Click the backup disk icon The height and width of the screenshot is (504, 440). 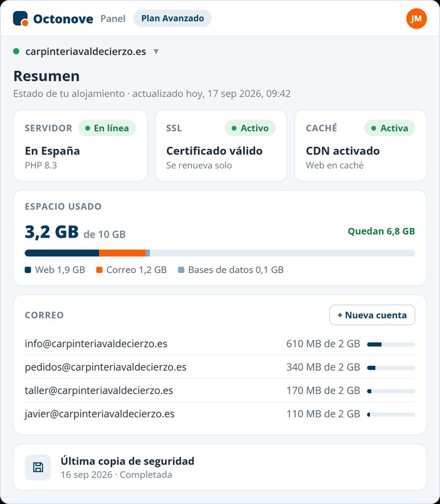point(38,467)
